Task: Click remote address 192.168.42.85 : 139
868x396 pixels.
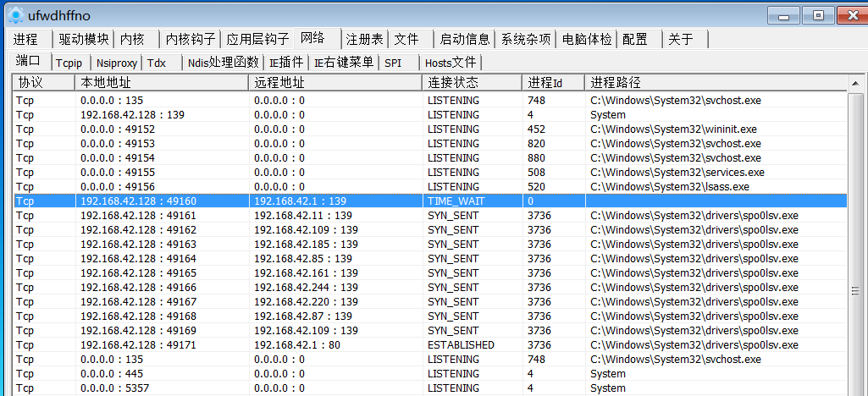Action: coord(303,259)
